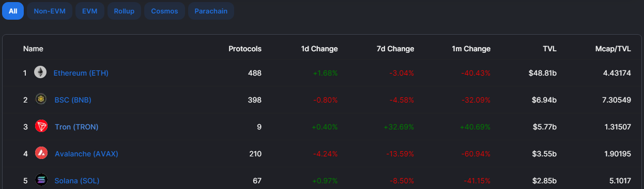This screenshot has width=644, height=189.
Task: Open the Ethereum (ETH) link
Action: (x=81, y=73)
